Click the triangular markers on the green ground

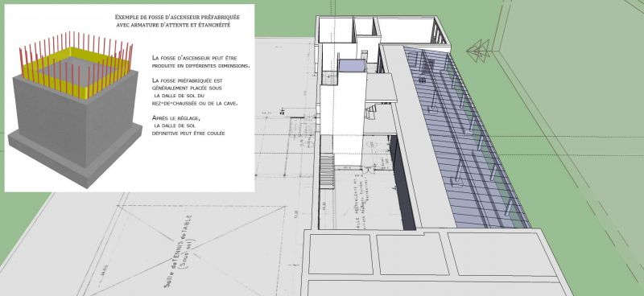pos(478,51)
